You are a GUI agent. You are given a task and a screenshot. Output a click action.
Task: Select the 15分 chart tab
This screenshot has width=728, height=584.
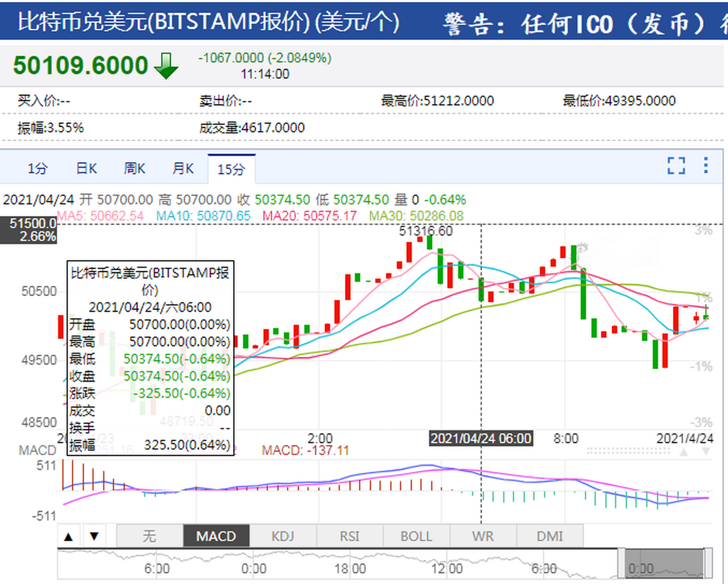click(x=231, y=169)
